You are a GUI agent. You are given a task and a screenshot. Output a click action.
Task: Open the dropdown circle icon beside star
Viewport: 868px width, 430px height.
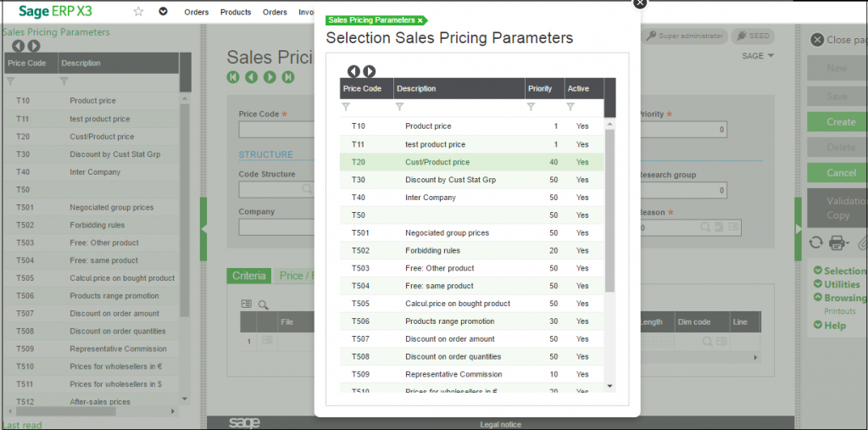(x=163, y=12)
